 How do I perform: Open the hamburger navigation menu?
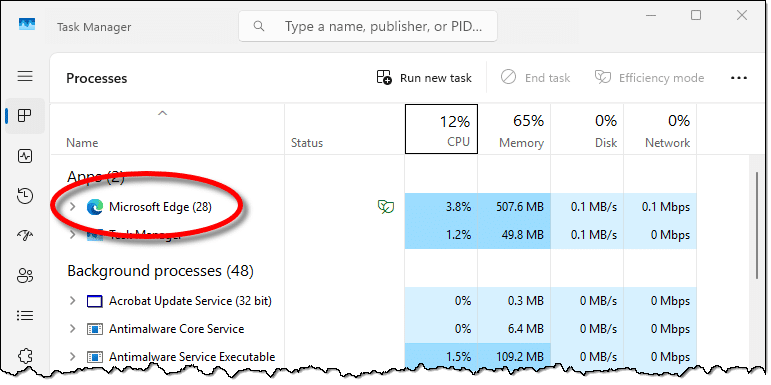coord(25,76)
